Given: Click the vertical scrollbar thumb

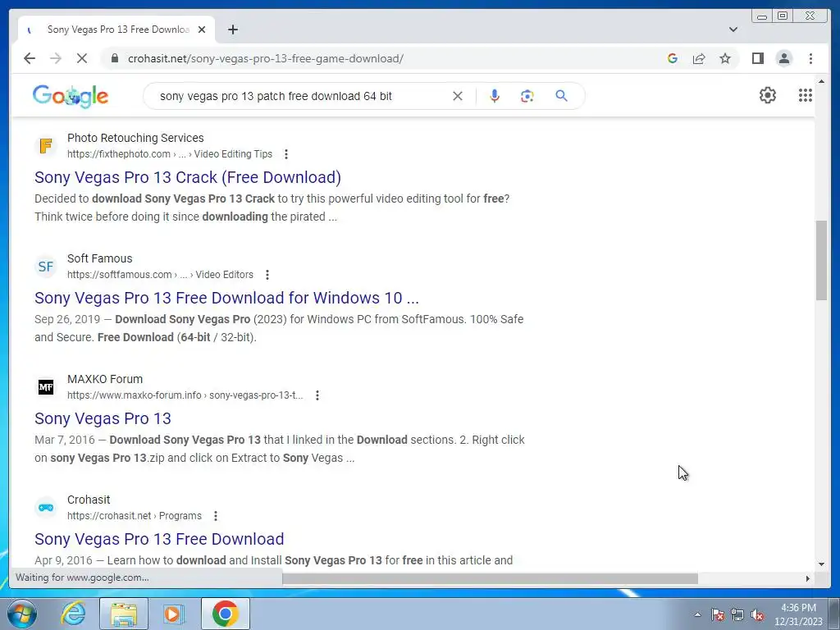Looking at the screenshot, I should pos(821,260).
